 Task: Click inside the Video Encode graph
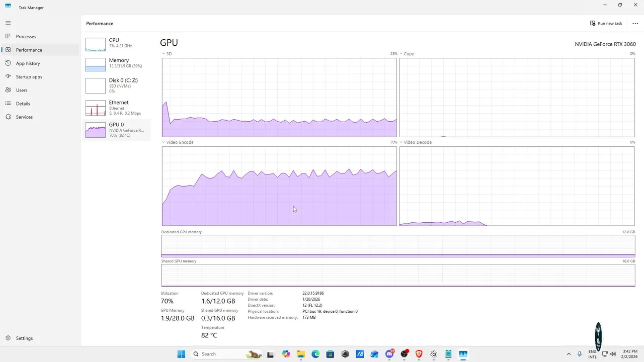(x=279, y=186)
